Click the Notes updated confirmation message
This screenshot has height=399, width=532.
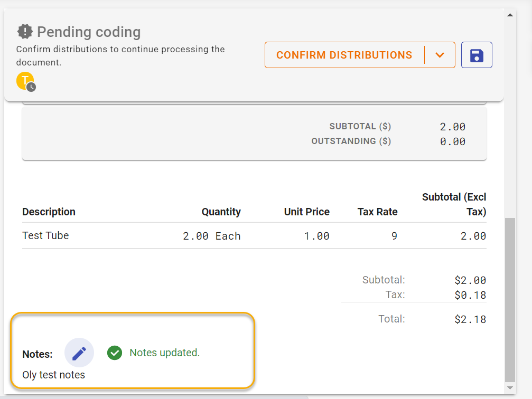(x=164, y=353)
